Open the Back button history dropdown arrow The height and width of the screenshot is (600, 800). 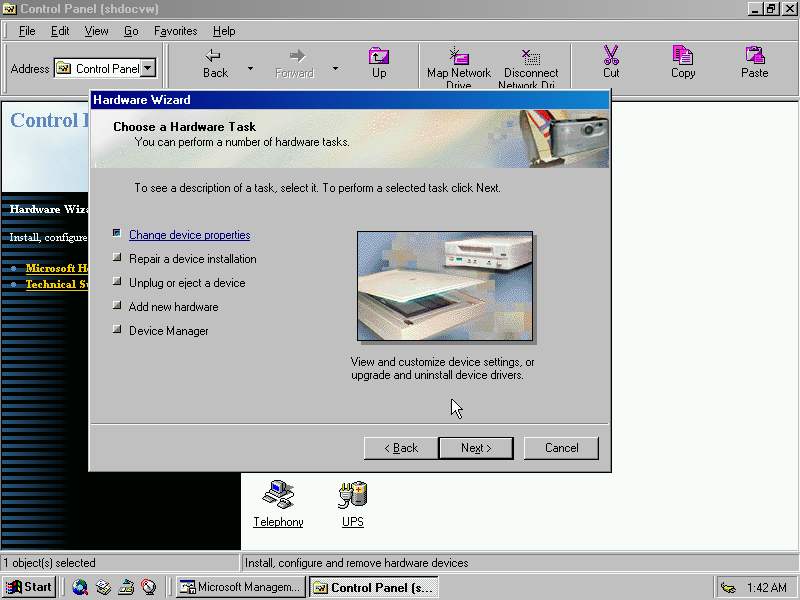pos(250,69)
